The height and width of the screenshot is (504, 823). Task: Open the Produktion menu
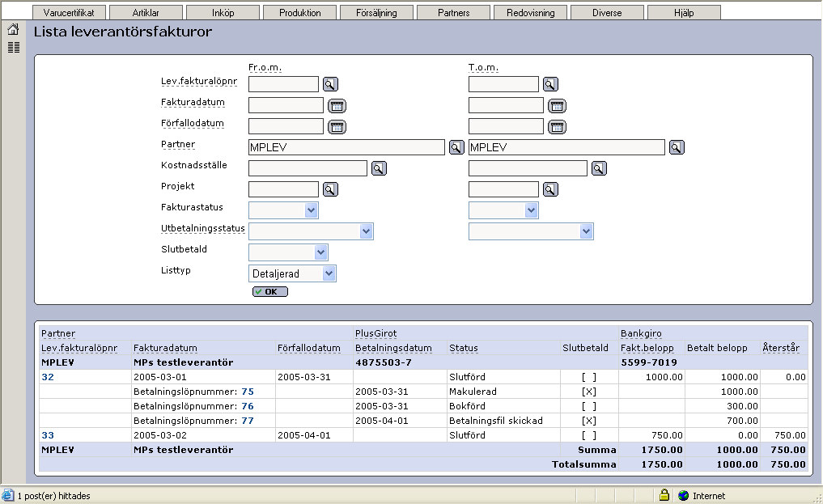[x=299, y=13]
